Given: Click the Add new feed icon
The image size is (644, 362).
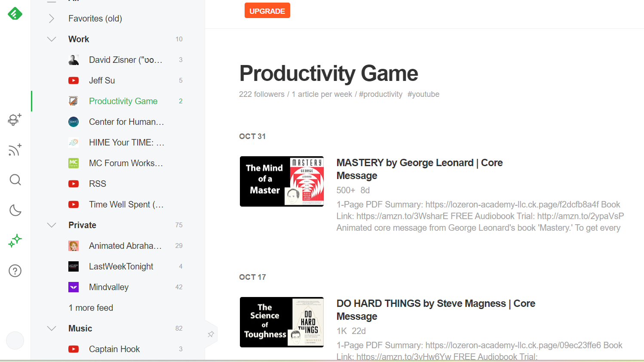Looking at the screenshot, I should pos(15,150).
